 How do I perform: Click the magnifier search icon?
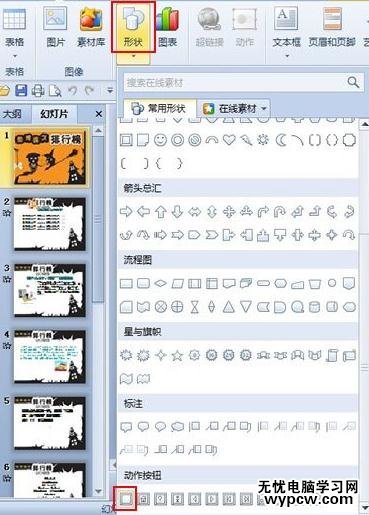click(x=353, y=82)
